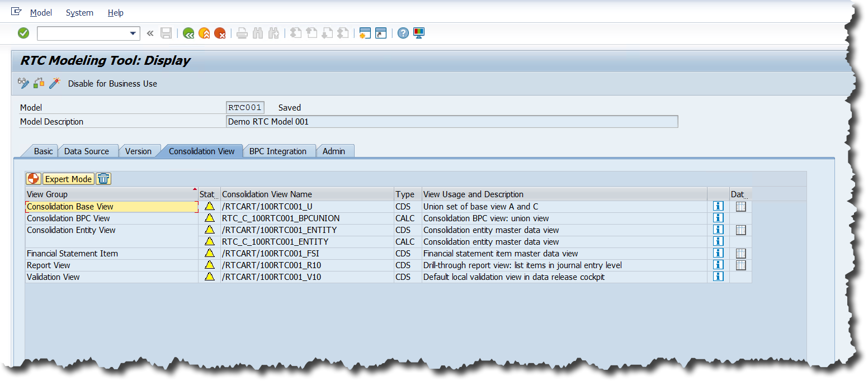Image resolution: width=868 pixels, height=381 pixels.
Task: Switch to the Data Source tab
Action: pos(87,151)
